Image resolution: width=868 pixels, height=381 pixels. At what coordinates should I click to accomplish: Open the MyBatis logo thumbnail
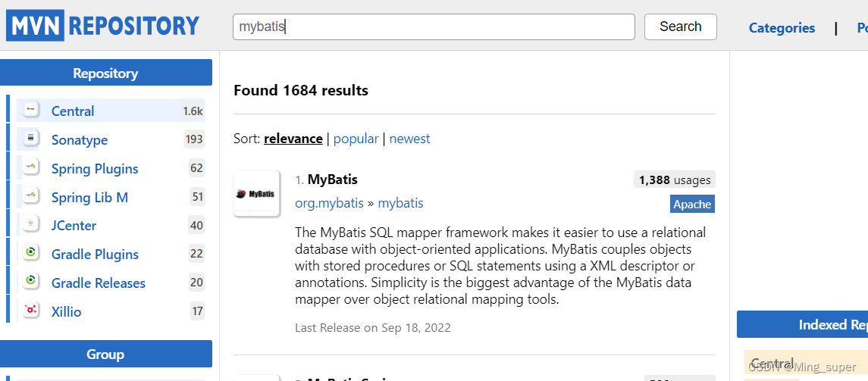click(256, 194)
